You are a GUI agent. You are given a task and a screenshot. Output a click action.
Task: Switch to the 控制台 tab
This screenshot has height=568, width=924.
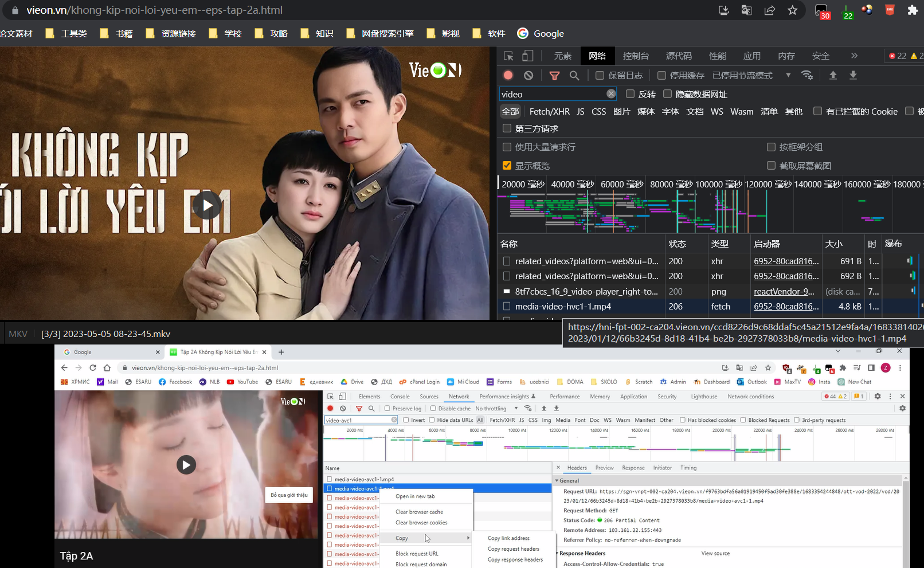click(x=636, y=56)
